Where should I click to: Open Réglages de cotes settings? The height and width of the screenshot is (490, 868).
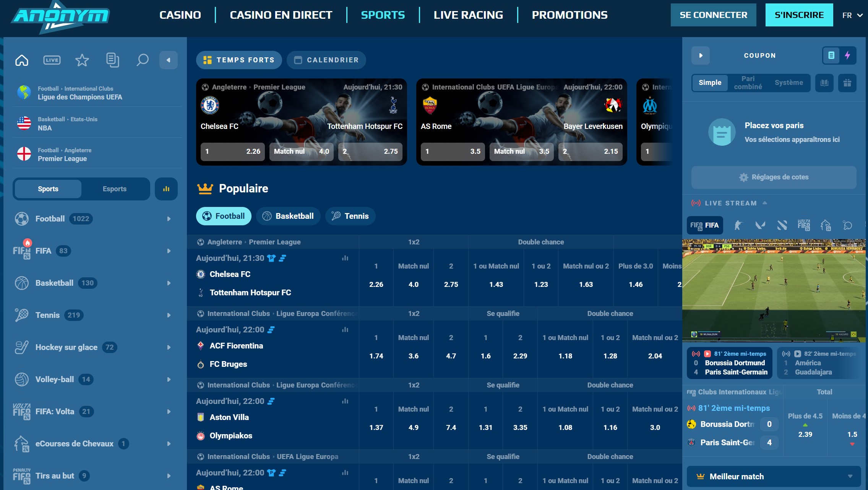(x=774, y=177)
